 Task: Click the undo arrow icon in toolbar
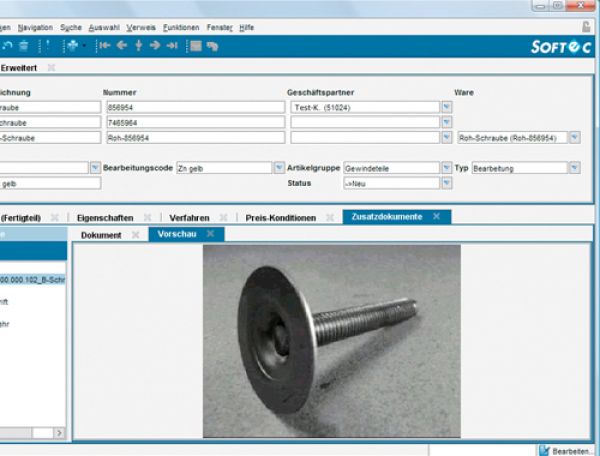point(8,46)
